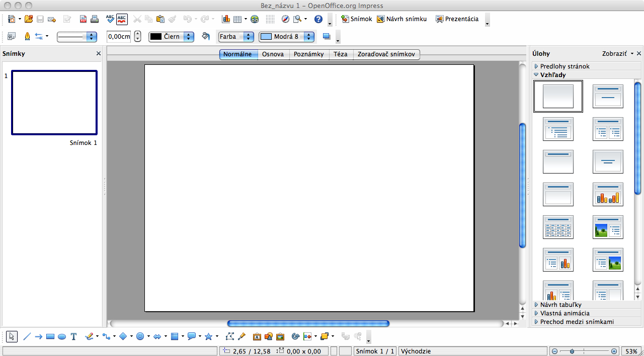Pick the Text tool in drawing toolbar
The height and width of the screenshot is (356, 644).
(x=73, y=337)
